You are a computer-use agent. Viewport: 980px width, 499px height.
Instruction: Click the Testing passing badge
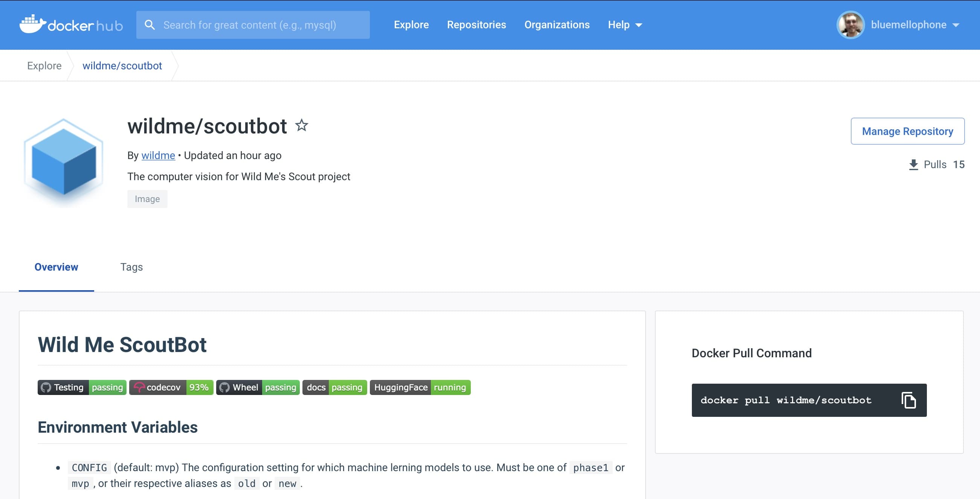[x=82, y=387]
